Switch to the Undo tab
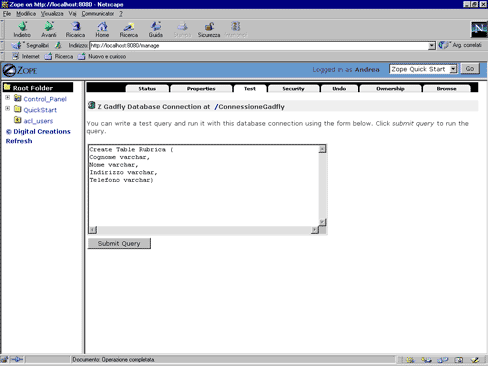Image resolution: width=488 pixels, height=366 pixels. 339,89
